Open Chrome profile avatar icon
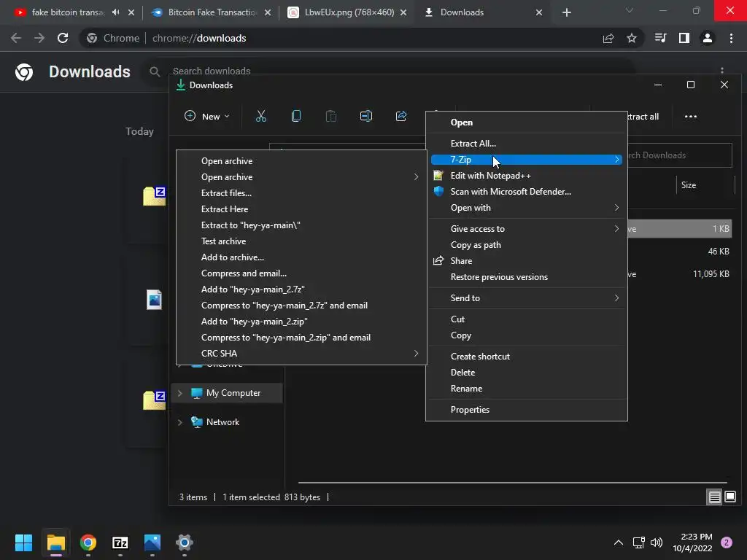 point(707,38)
